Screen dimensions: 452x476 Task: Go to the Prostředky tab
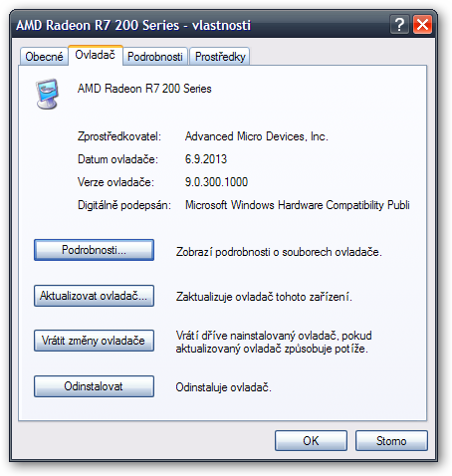(x=220, y=57)
